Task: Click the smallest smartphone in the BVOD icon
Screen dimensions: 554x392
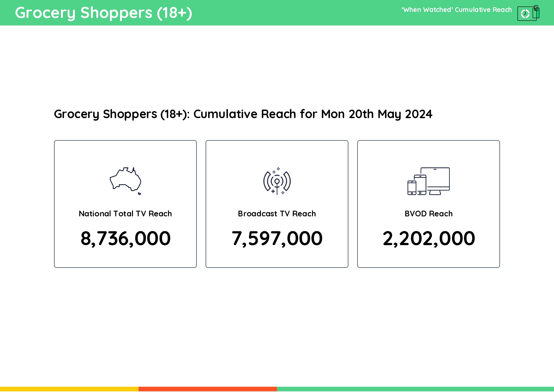Action: click(412, 188)
